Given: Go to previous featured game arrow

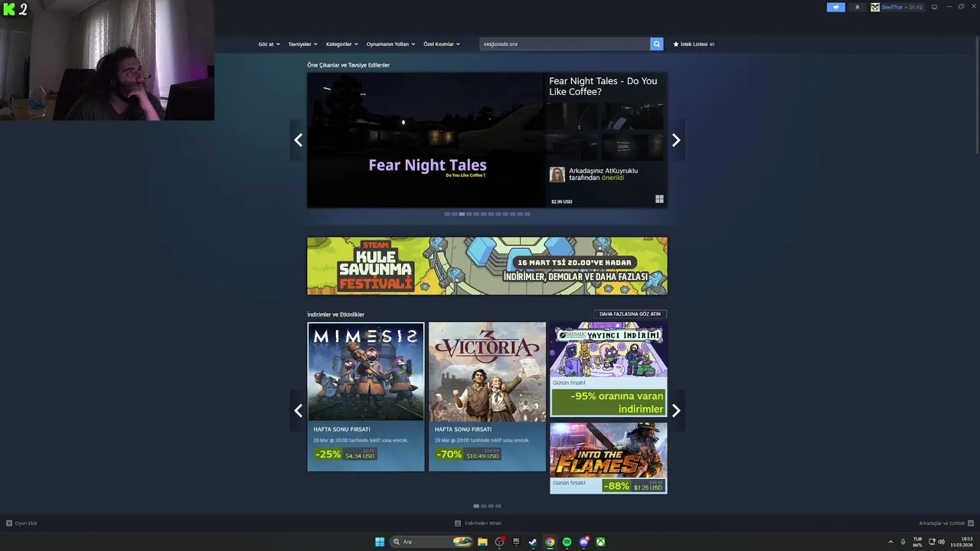Looking at the screenshot, I should pos(298,140).
